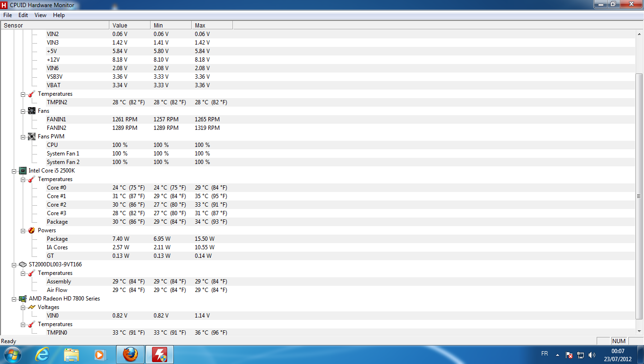Image resolution: width=644 pixels, height=364 pixels.
Task: Click the Intel Core i5 2500K processor icon
Action: click(x=23, y=171)
